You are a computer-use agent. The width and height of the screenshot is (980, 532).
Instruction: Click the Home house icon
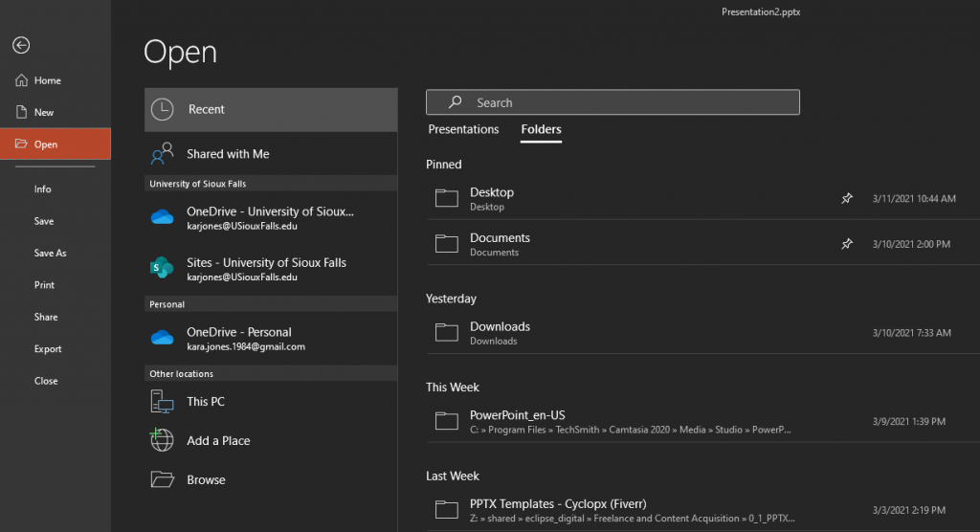point(21,80)
